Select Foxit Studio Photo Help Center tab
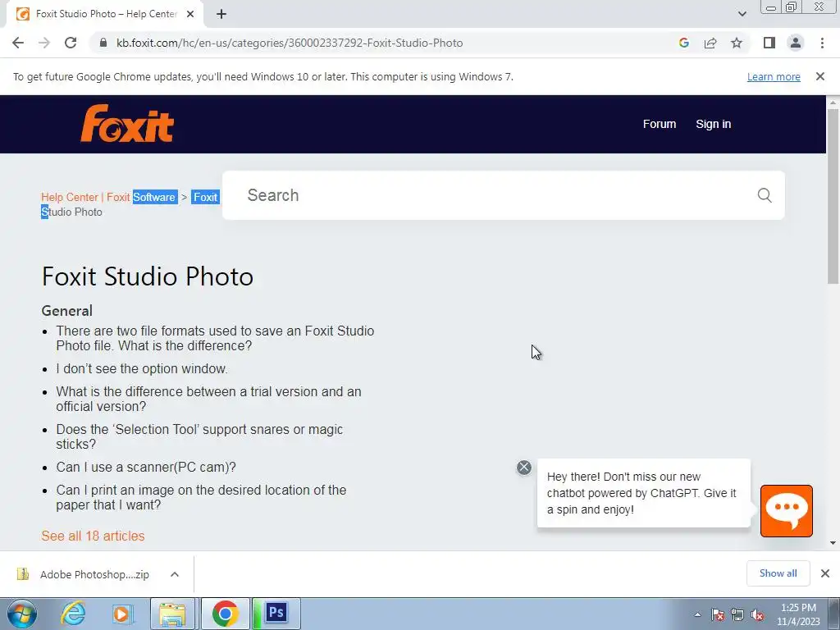Image resolution: width=840 pixels, height=630 pixels. [105, 14]
